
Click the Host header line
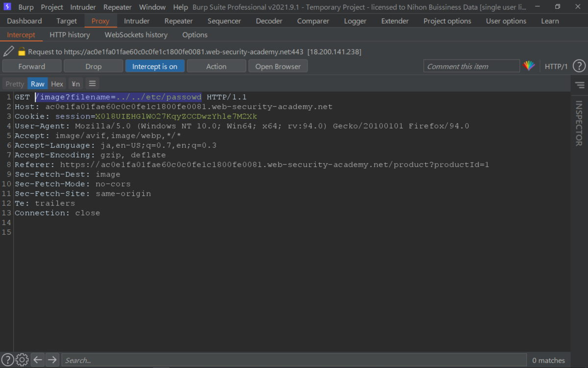(173, 106)
